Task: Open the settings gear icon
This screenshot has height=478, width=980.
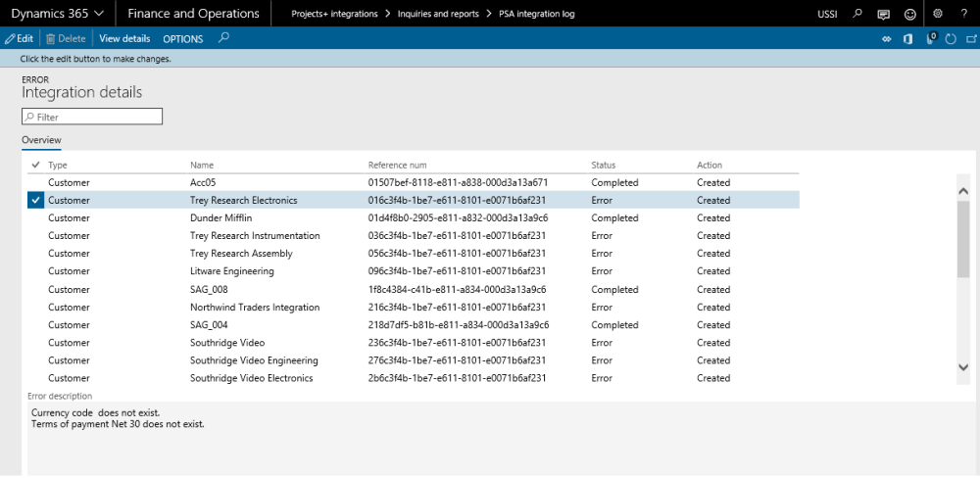Action: [x=938, y=14]
